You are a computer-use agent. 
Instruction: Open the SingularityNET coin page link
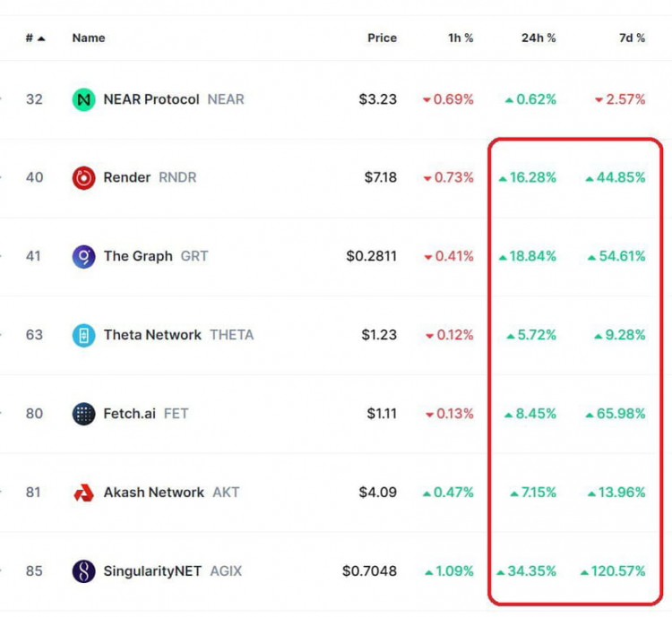coord(152,571)
